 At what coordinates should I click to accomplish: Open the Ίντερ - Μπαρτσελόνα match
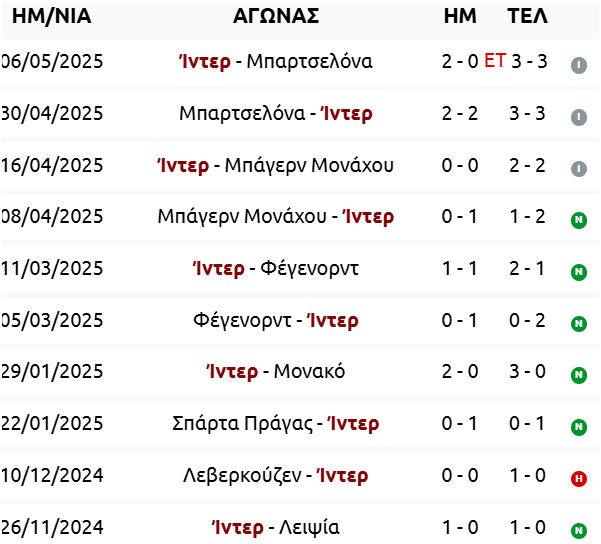[x=276, y=61]
